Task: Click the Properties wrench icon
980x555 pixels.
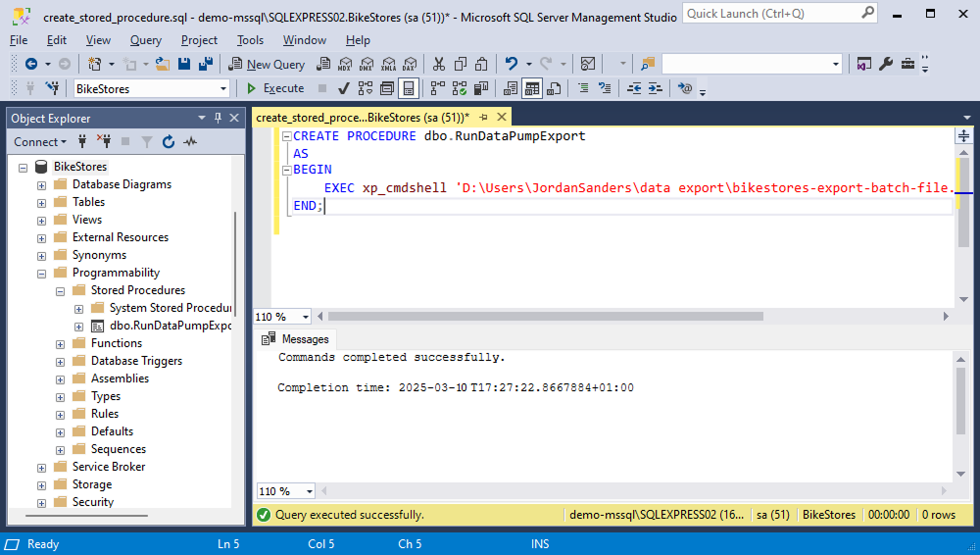Action: [886, 64]
